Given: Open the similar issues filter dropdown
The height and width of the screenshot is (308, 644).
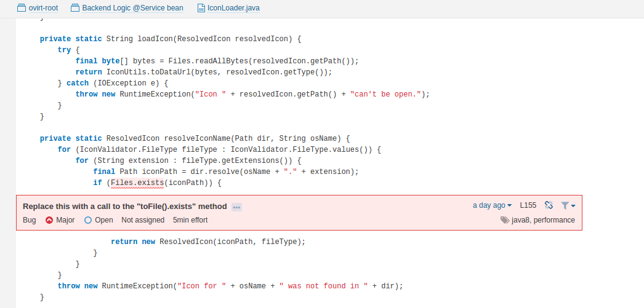Looking at the screenshot, I should point(568,205).
